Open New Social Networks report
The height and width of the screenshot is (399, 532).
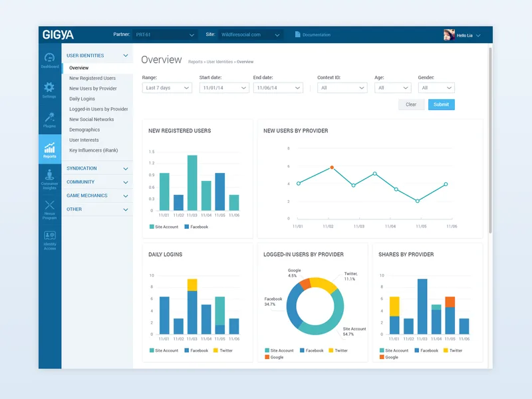(91, 119)
